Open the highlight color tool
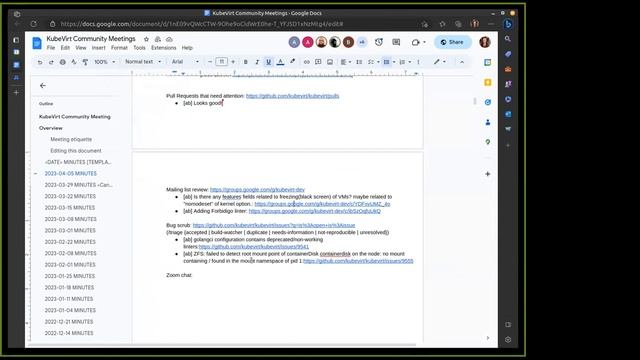640x360 pixels. coord(293,62)
